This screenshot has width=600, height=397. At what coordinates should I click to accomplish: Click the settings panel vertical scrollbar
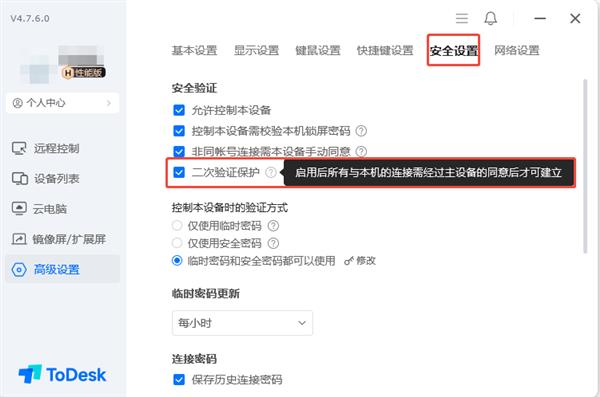pyautogui.click(x=585, y=167)
